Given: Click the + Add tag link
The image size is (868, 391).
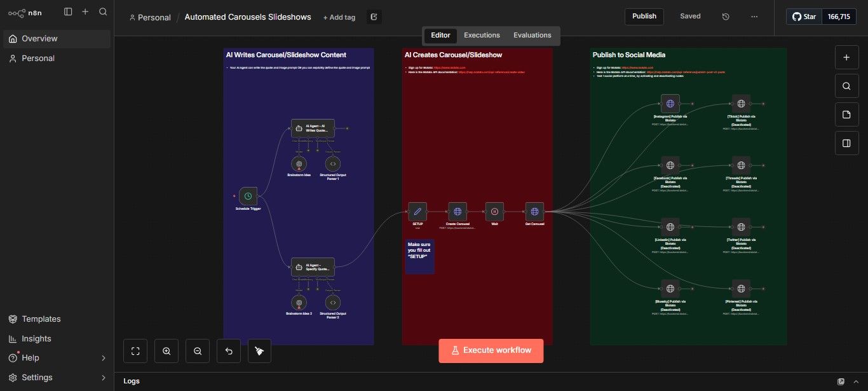Looking at the screenshot, I should tap(339, 17).
